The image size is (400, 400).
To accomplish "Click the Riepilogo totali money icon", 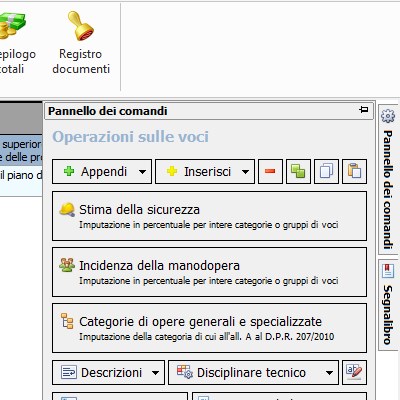I will [x=12, y=25].
